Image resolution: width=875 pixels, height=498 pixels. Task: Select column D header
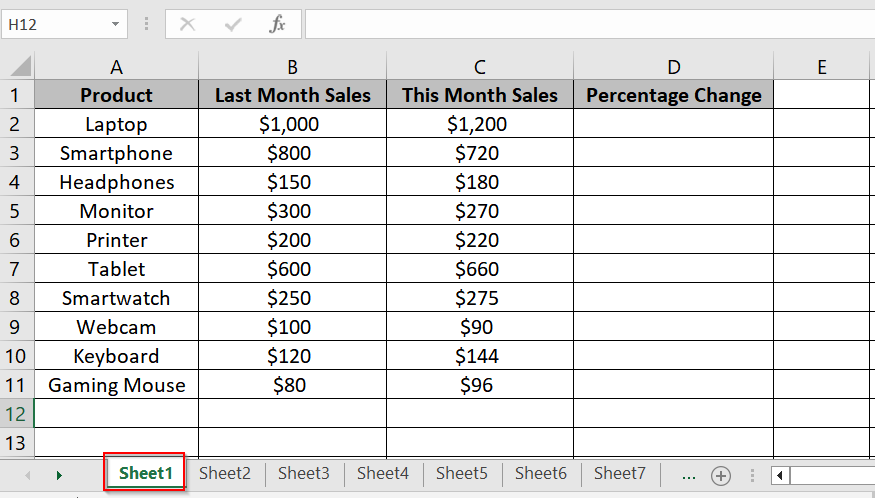click(x=674, y=66)
